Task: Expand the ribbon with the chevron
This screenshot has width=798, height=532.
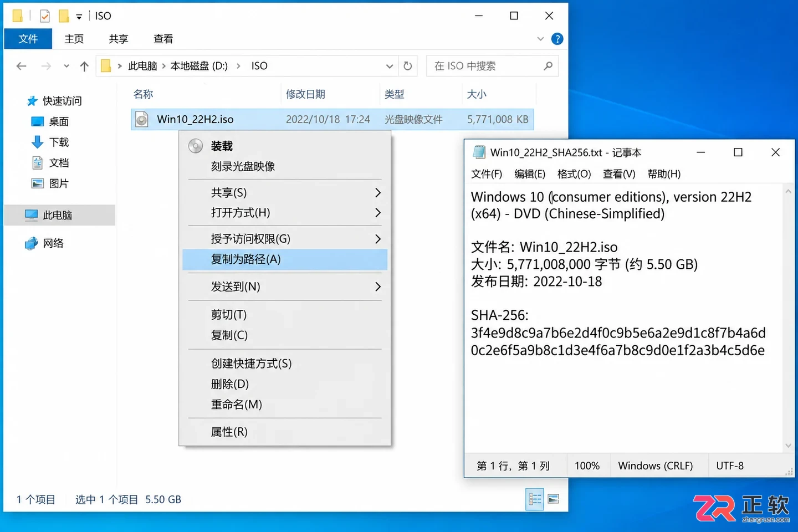Action: pos(540,39)
